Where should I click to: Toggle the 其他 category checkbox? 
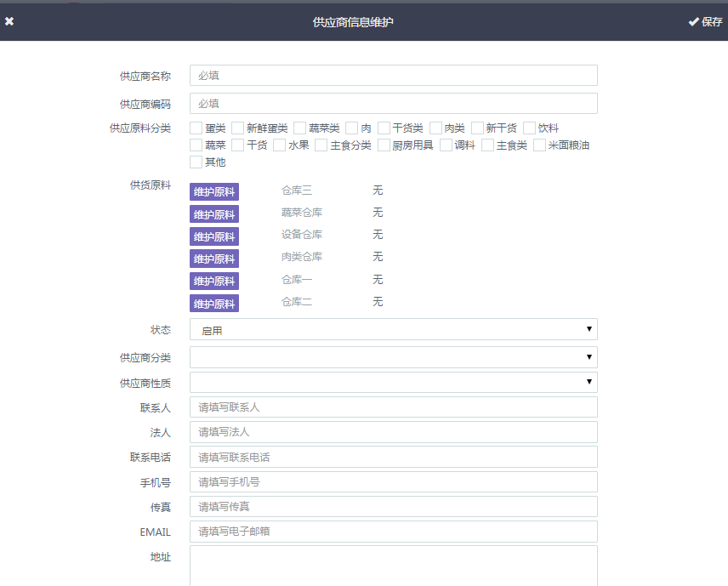pyautogui.click(x=196, y=162)
